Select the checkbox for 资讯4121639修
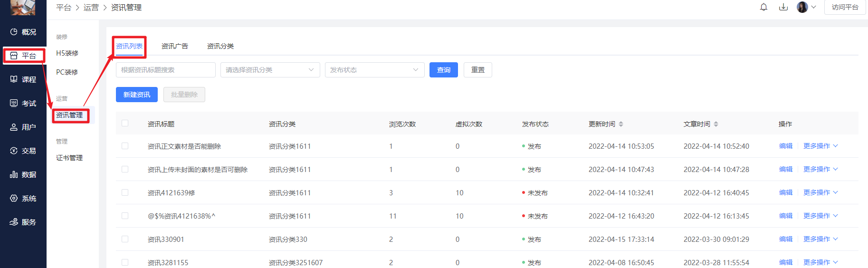This screenshot has width=868, height=268. tap(125, 192)
